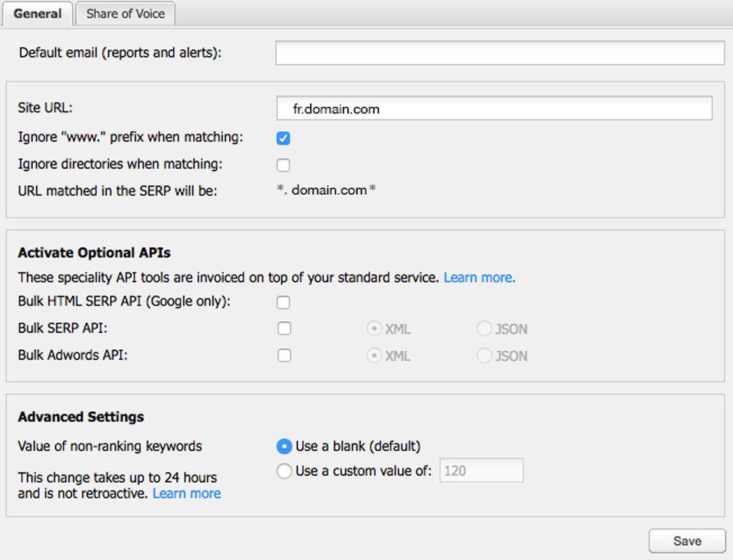Viewport: 733px width, 560px height.
Task: Select Use a custom value option
Action: [285, 471]
